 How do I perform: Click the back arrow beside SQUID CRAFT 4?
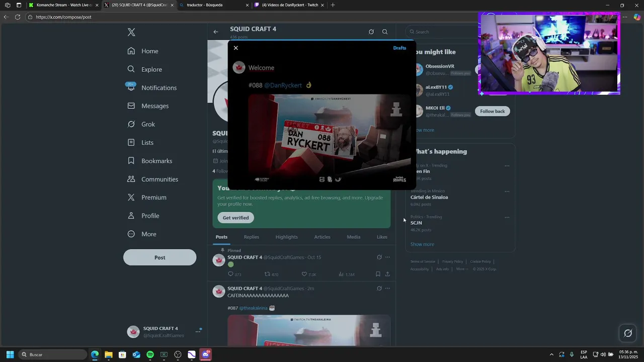click(x=216, y=32)
